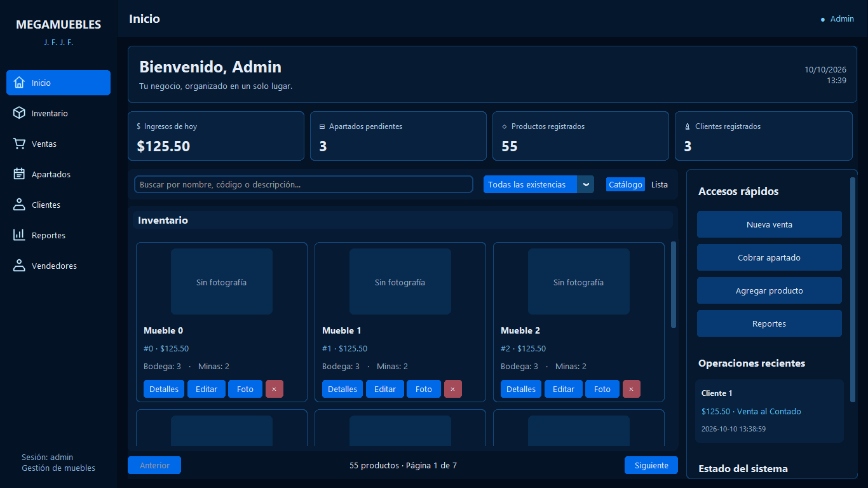
Task: Click the Inventario box icon
Action: (x=19, y=113)
